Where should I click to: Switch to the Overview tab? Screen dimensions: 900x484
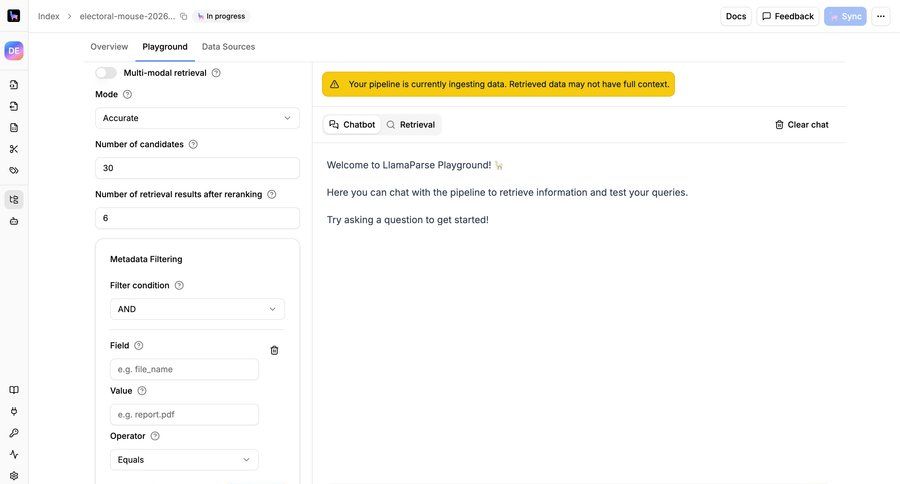(109, 47)
